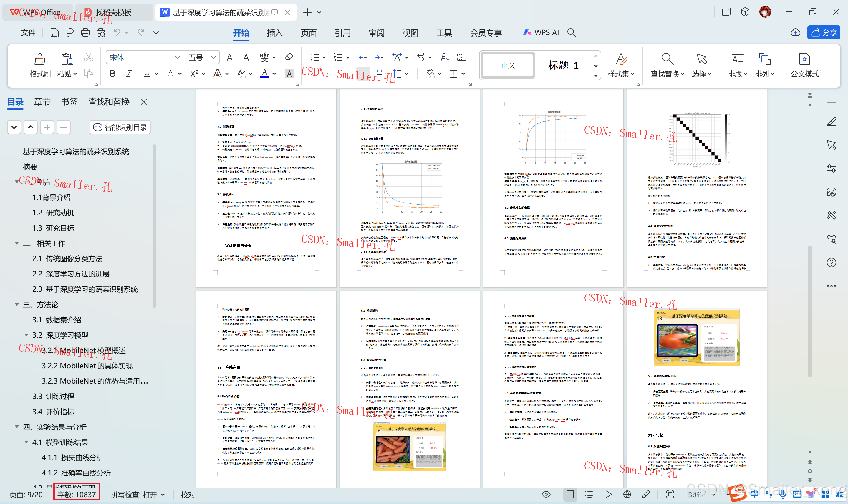The image size is (848, 504).
Task: Open the 插入 ribbon tab
Action: tap(274, 33)
